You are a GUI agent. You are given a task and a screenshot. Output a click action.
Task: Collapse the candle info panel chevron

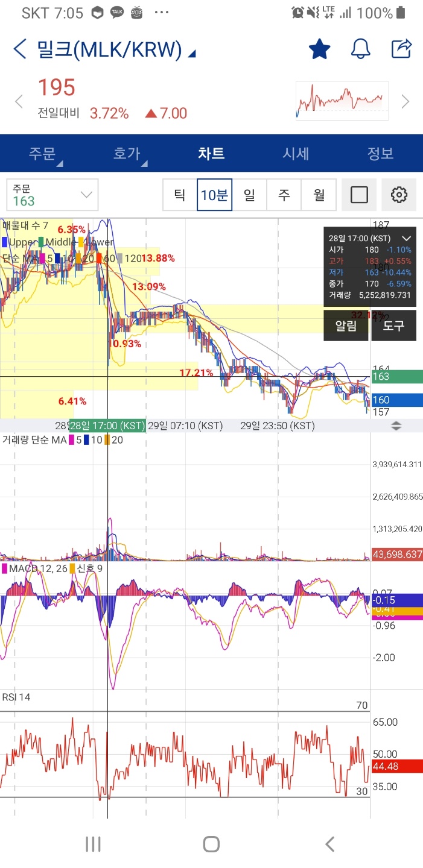click(x=406, y=239)
